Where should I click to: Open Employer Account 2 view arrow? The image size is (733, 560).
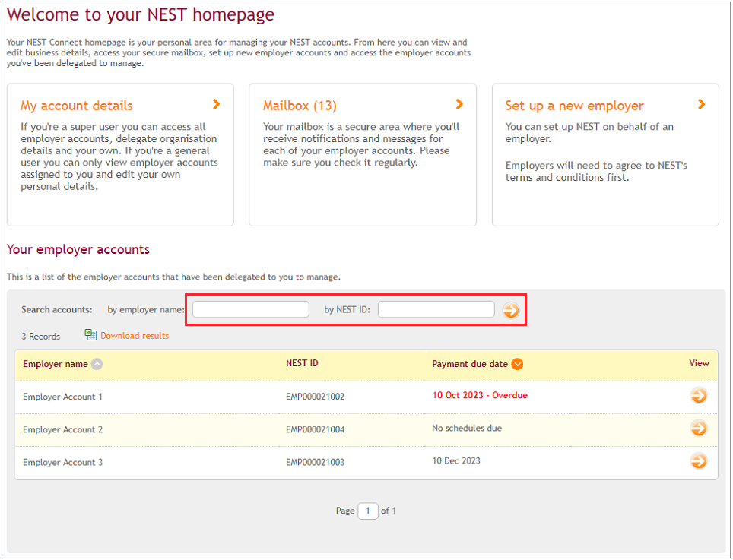(699, 429)
